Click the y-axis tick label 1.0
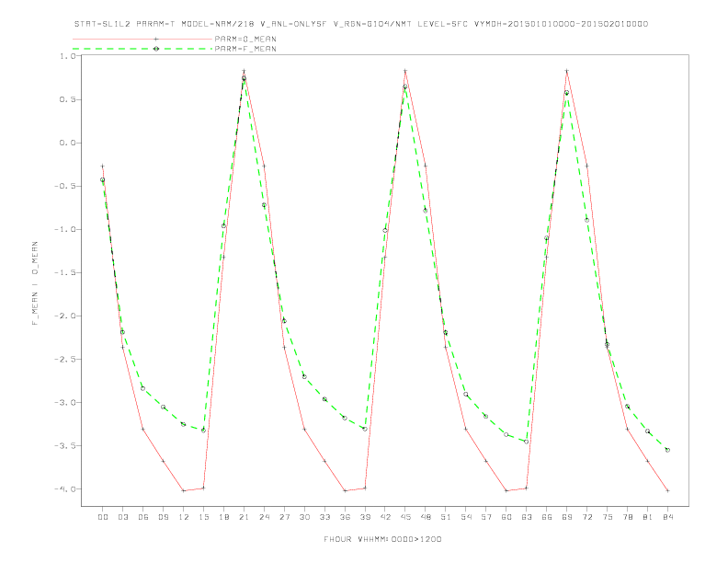 (67, 56)
